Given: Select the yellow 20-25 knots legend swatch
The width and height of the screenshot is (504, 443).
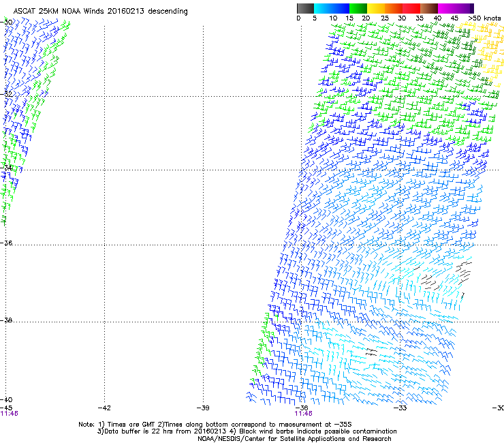Looking at the screenshot, I should [x=376, y=8].
